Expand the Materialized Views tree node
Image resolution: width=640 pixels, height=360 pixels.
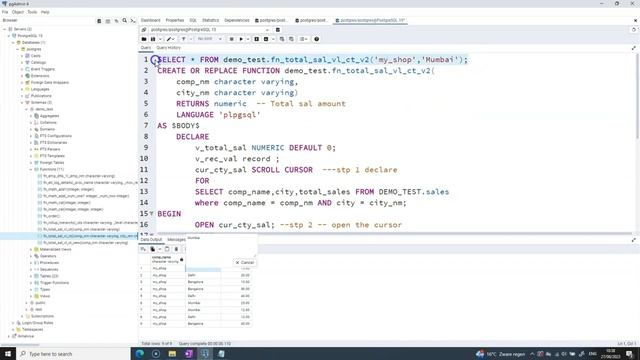pyautogui.click(x=31, y=249)
